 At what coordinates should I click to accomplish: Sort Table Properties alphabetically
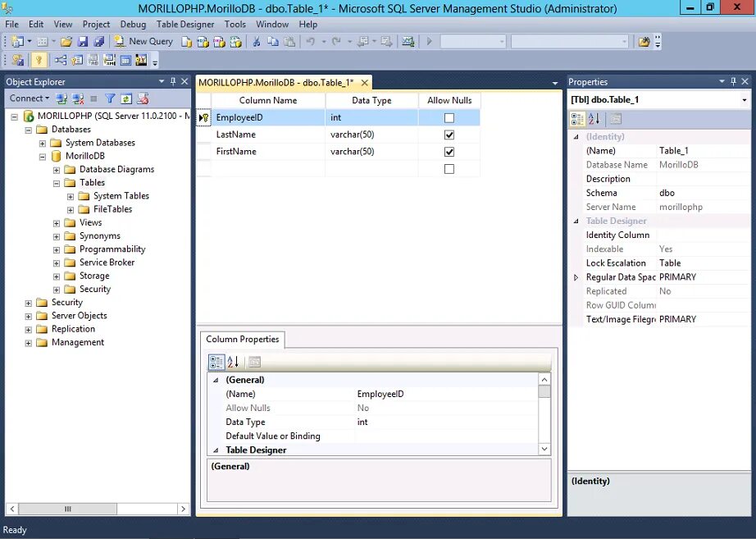coord(594,119)
